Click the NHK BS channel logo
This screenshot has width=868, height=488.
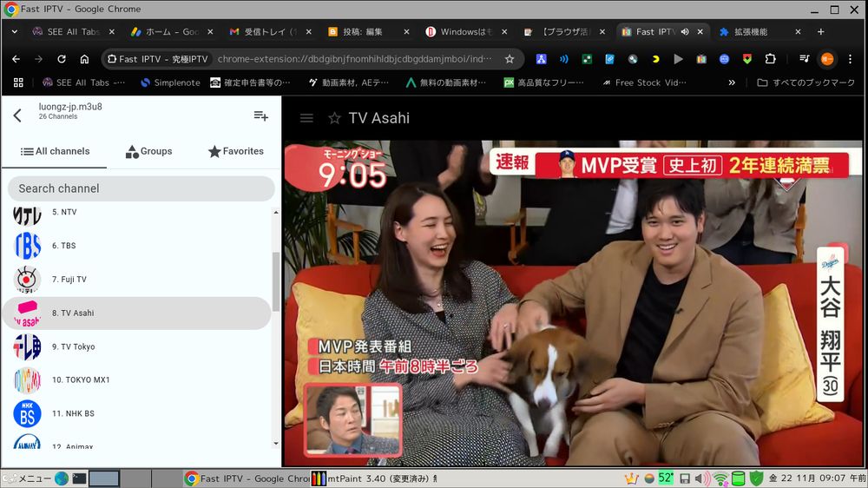point(27,414)
